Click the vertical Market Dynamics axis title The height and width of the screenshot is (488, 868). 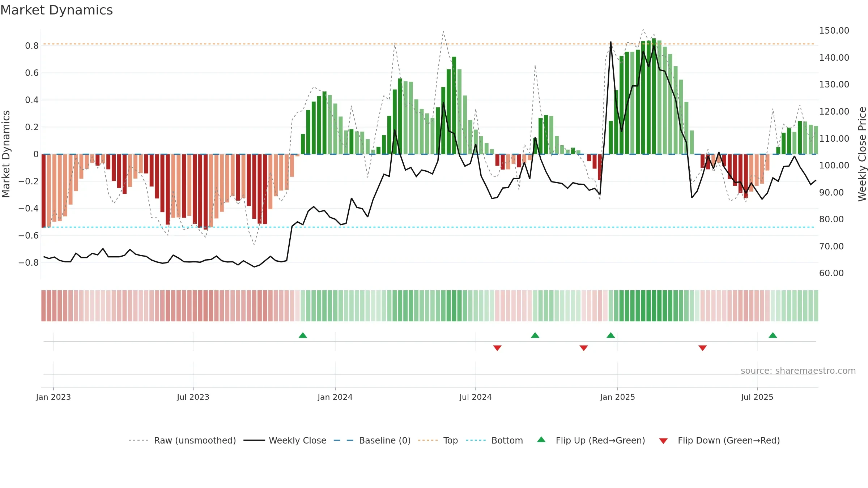[6, 154]
